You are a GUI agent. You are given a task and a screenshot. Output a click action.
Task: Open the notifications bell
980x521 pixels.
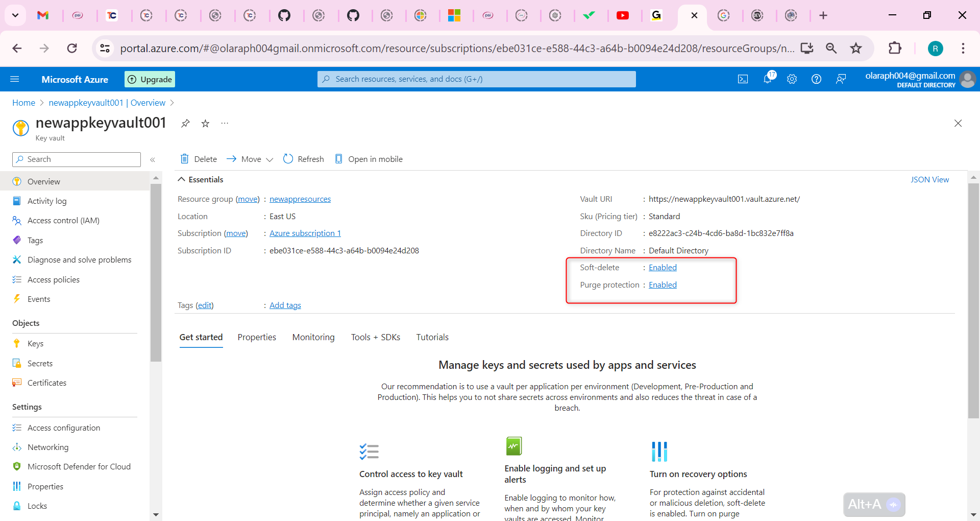[768, 79]
